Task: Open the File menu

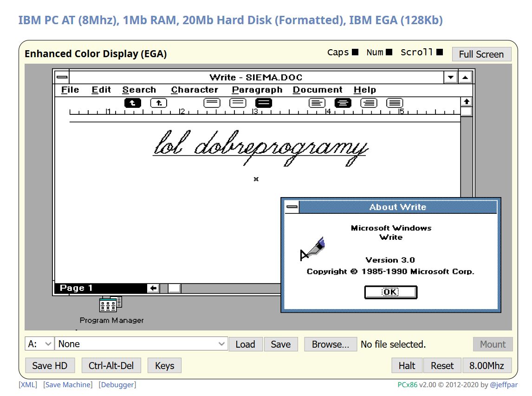Action: coord(70,90)
